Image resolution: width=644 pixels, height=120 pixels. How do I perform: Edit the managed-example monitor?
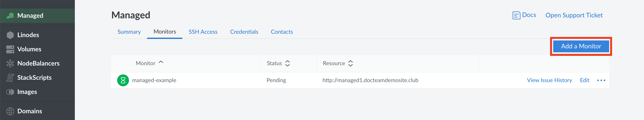coord(585,80)
